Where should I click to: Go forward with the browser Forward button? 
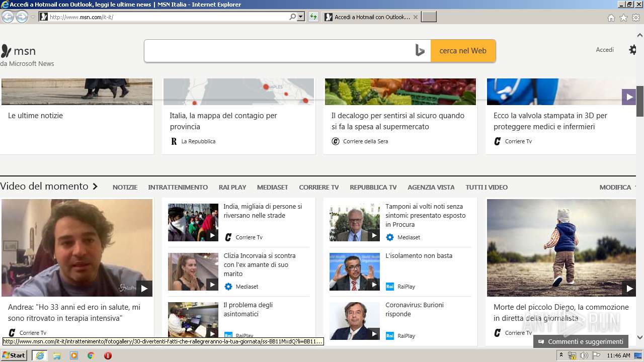pos(22,17)
